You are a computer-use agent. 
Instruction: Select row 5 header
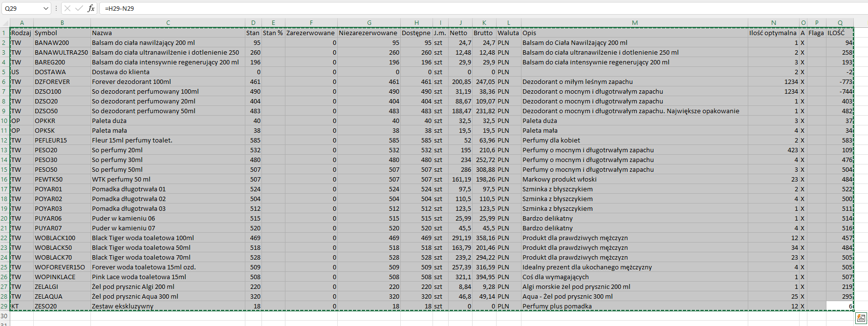click(5, 72)
